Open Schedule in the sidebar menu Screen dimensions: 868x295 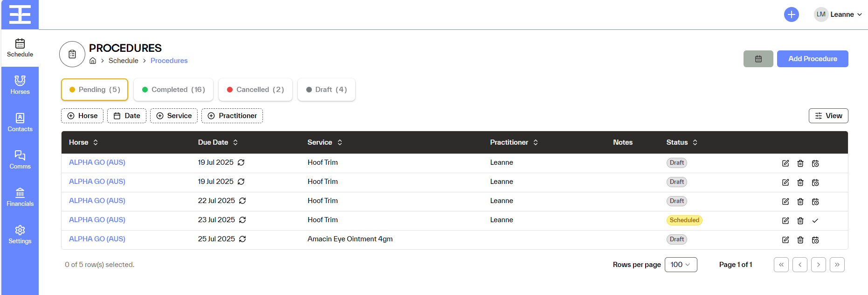point(20,48)
